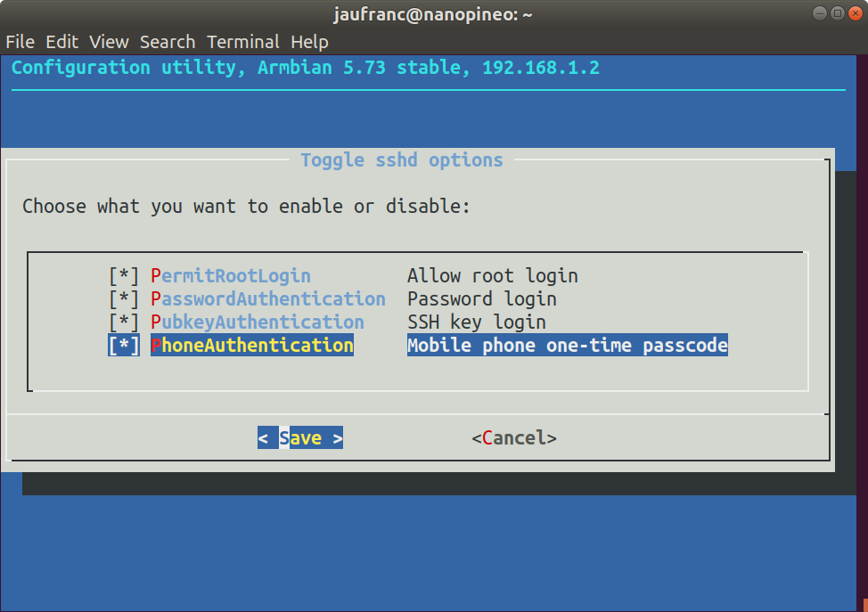The image size is (868, 612).
Task: Select the PubkeyAuthentication option label
Action: pyautogui.click(x=258, y=322)
